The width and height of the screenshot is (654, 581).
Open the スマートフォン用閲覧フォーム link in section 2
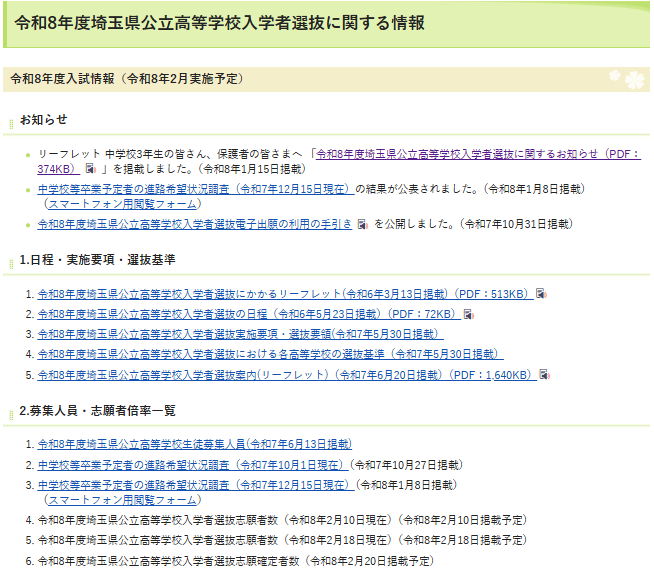[x=122, y=500]
